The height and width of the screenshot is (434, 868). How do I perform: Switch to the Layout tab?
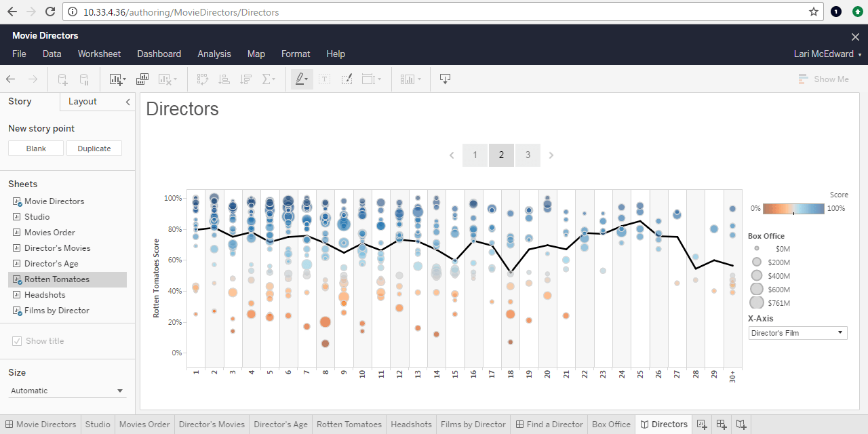click(83, 102)
